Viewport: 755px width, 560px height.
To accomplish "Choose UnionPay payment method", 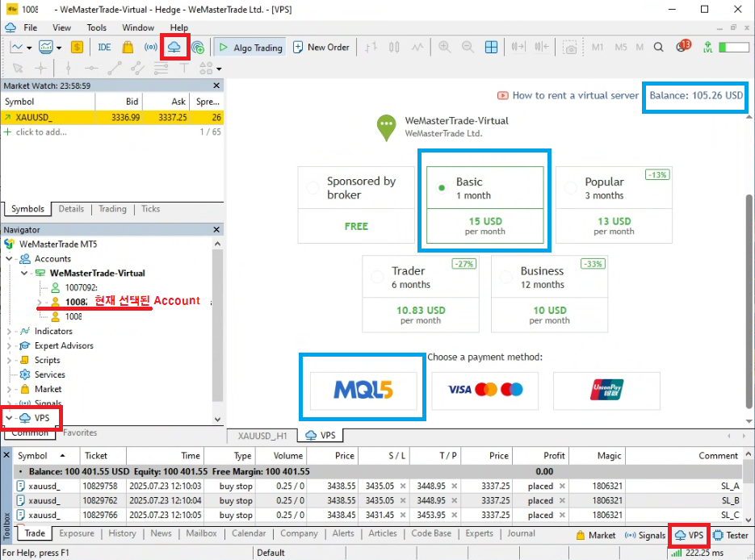I will pyautogui.click(x=606, y=391).
